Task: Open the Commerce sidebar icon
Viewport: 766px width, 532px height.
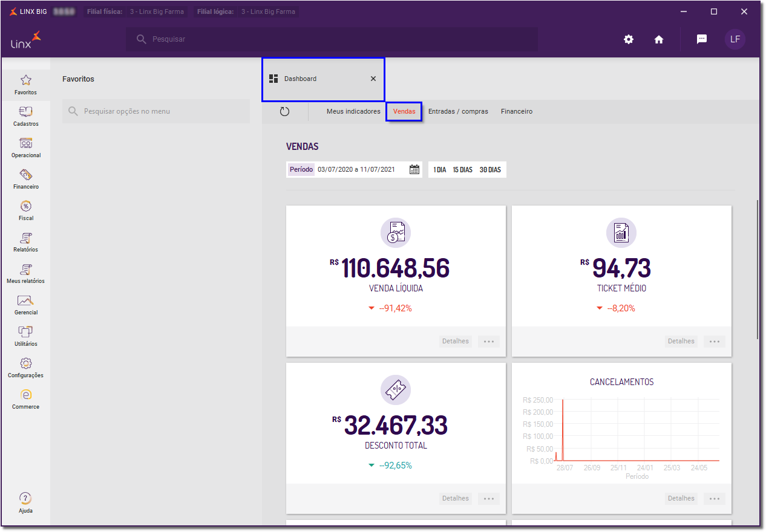Action: (26, 395)
